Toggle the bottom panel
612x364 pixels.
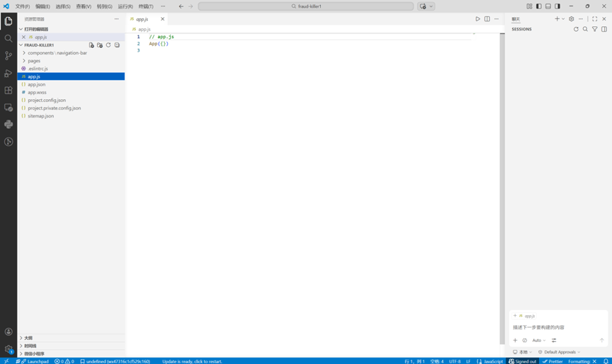point(548,6)
